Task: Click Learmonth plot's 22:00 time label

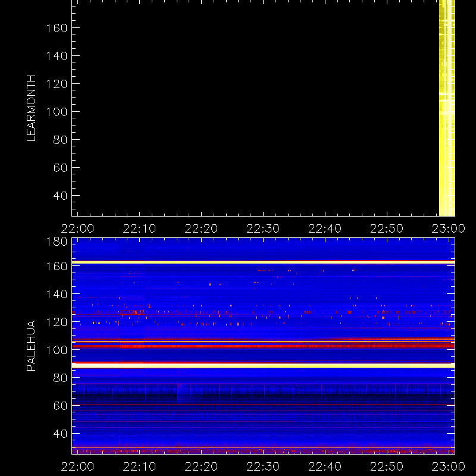Action: 77,228
